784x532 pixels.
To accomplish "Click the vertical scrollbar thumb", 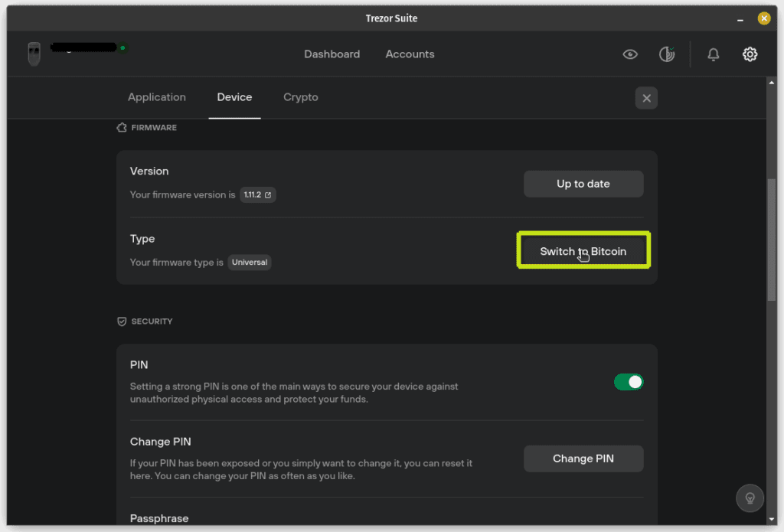I will (x=772, y=230).
